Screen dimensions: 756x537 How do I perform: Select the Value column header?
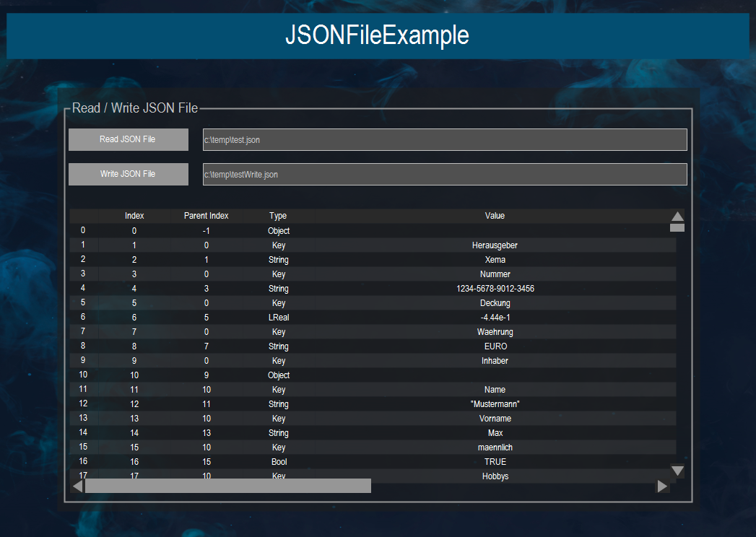[x=495, y=215]
